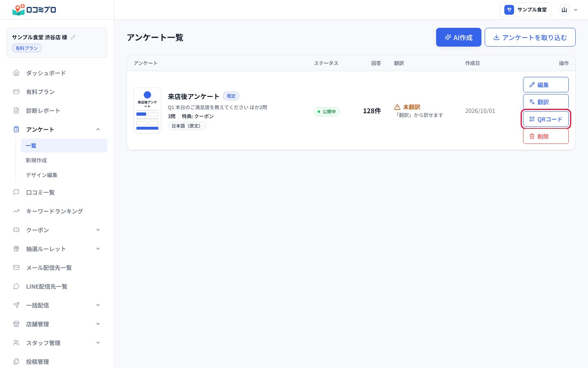Open the 山 user account dropdown
Screen dimensions: 588x368
point(568,10)
